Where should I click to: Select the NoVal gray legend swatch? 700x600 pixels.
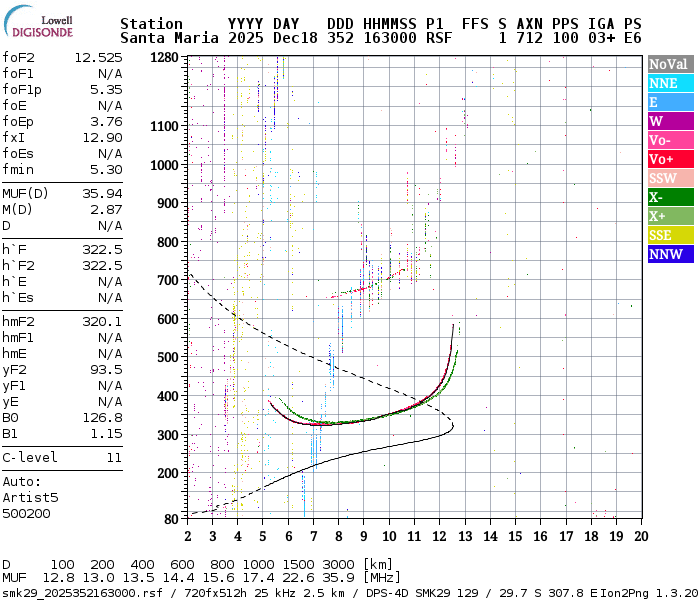click(667, 64)
